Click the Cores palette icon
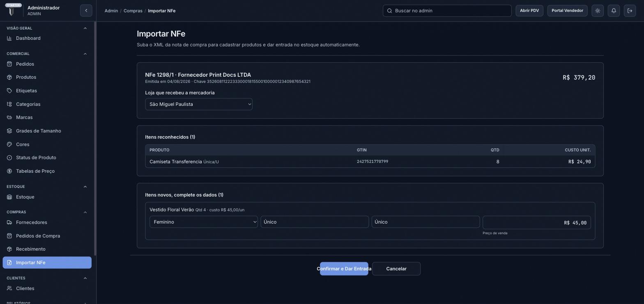The height and width of the screenshot is (304, 644). (9, 144)
